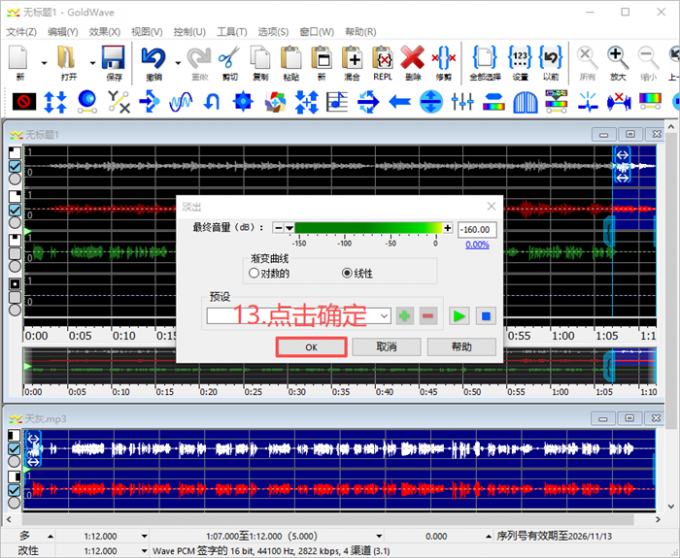680x558 pixels.
Task: Click the Save (保存) floppy disk icon
Action: [113, 58]
